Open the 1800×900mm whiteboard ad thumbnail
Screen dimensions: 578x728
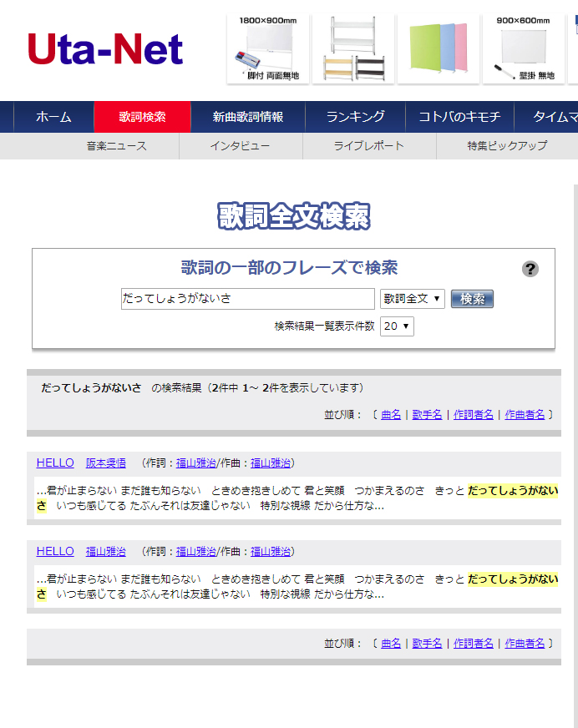pos(267,48)
